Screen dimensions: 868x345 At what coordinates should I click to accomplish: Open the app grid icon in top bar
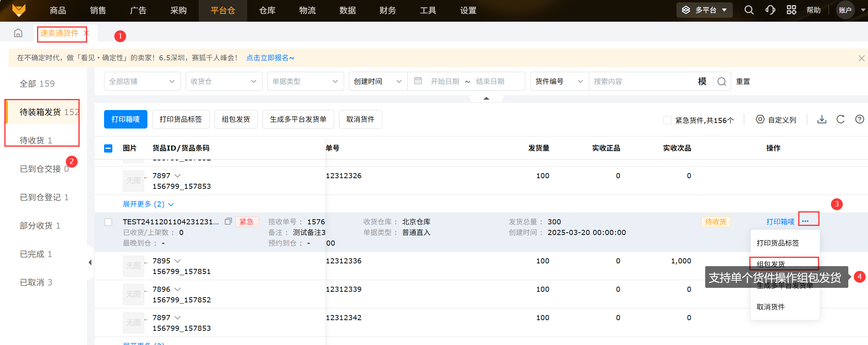tap(791, 10)
